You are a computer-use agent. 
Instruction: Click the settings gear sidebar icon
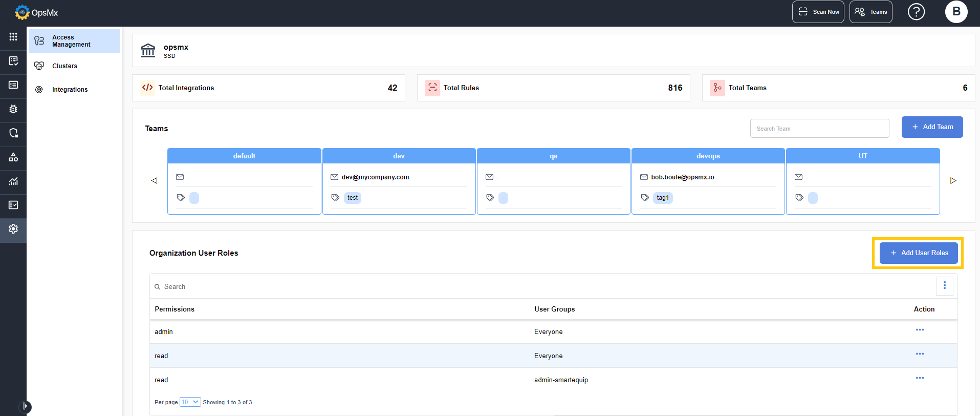tap(13, 229)
